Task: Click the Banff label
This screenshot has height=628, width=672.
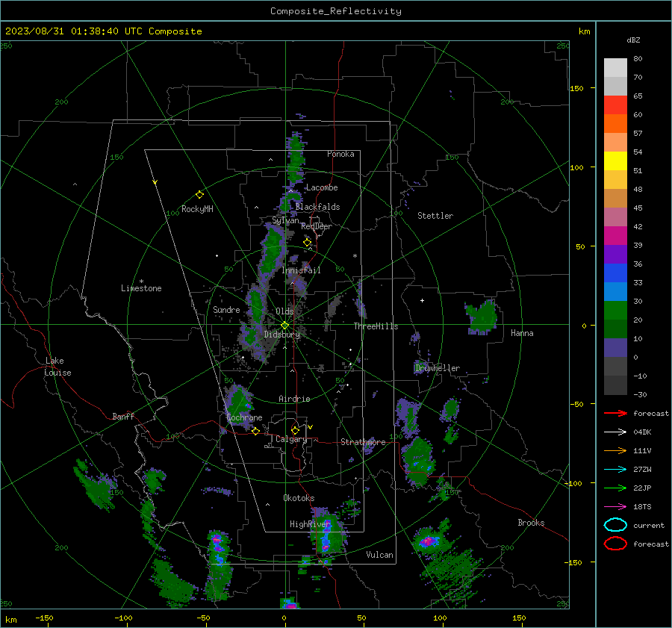Action: click(123, 417)
